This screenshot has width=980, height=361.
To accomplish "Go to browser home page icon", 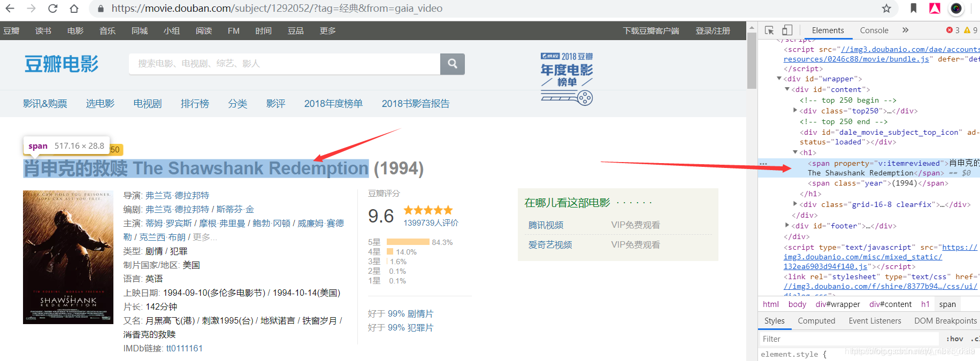I will click(x=74, y=9).
